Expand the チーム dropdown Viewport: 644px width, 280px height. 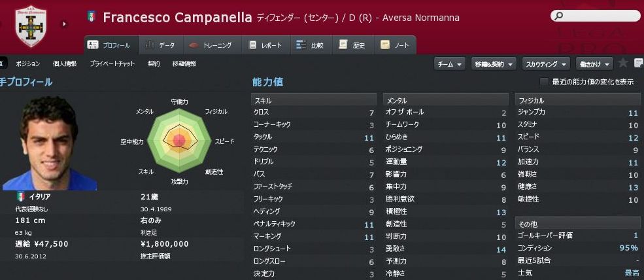[450, 63]
